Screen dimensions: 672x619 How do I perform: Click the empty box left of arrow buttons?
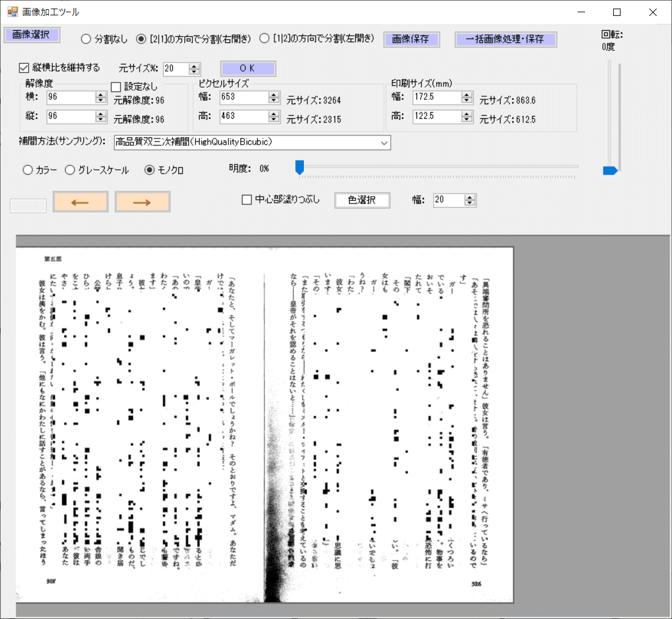28,206
